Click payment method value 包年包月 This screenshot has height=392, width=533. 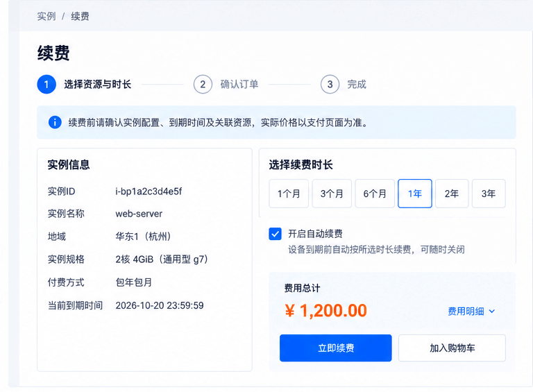pos(133,282)
